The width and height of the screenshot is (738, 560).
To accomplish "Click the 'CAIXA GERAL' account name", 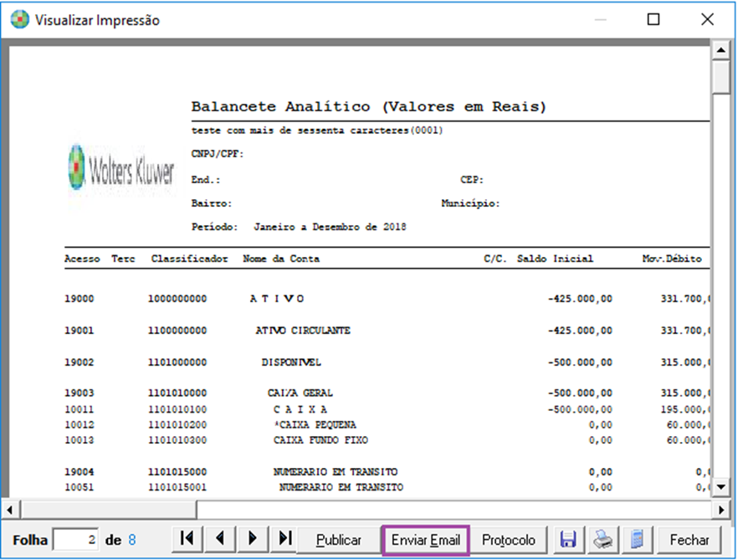I will tap(300, 393).
